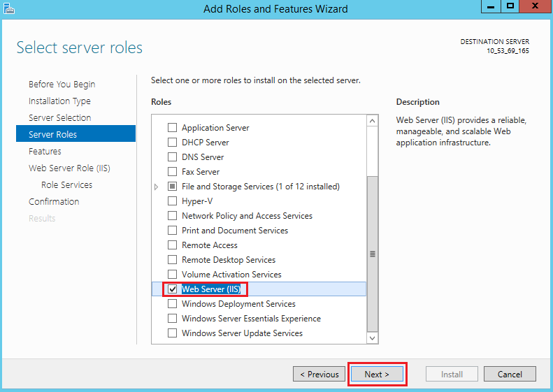Tick the DNS Server checkbox

(x=172, y=157)
